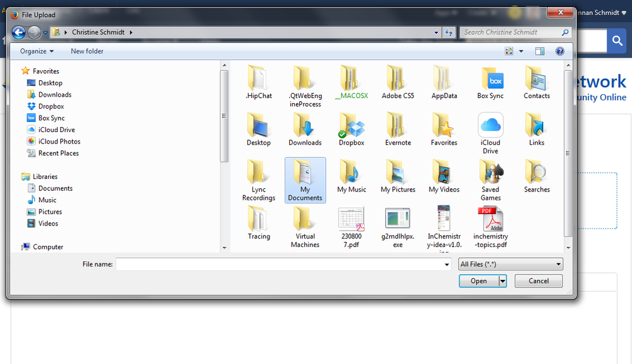Select the iCloud Drive folder icon
This screenshot has height=364, width=632.
click(x=490, y=126)
